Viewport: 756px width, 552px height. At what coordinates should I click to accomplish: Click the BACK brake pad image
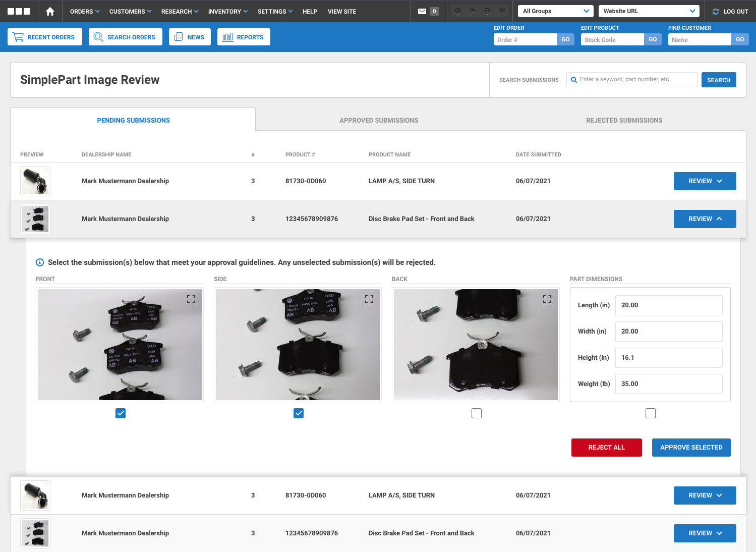pyautogui.click(x=476, y=345)
